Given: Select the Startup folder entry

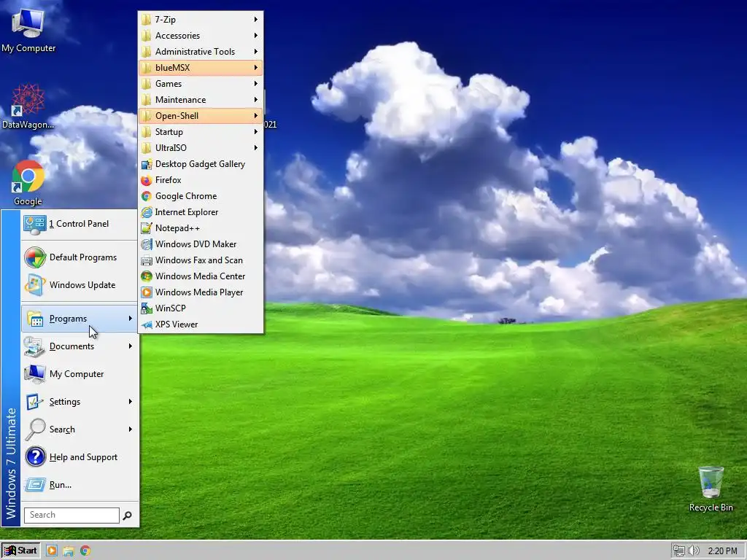Looking at the screenshot, I should click(201, 132).
